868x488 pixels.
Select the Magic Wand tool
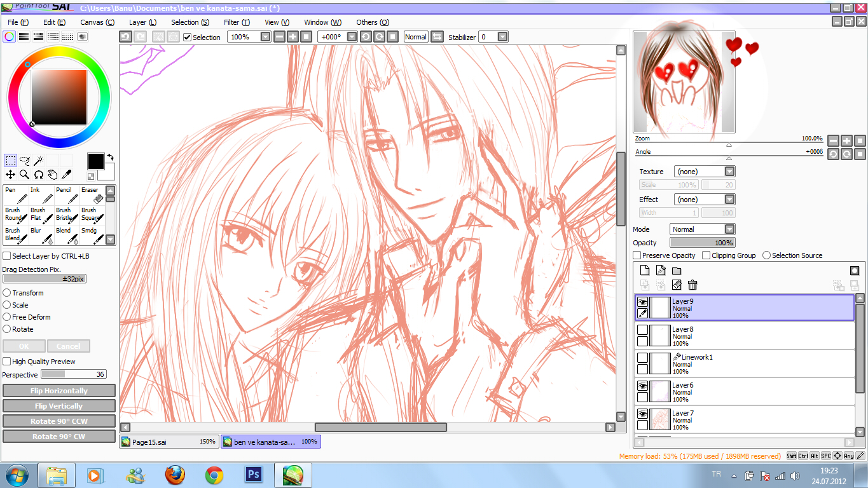pos(39,160)
